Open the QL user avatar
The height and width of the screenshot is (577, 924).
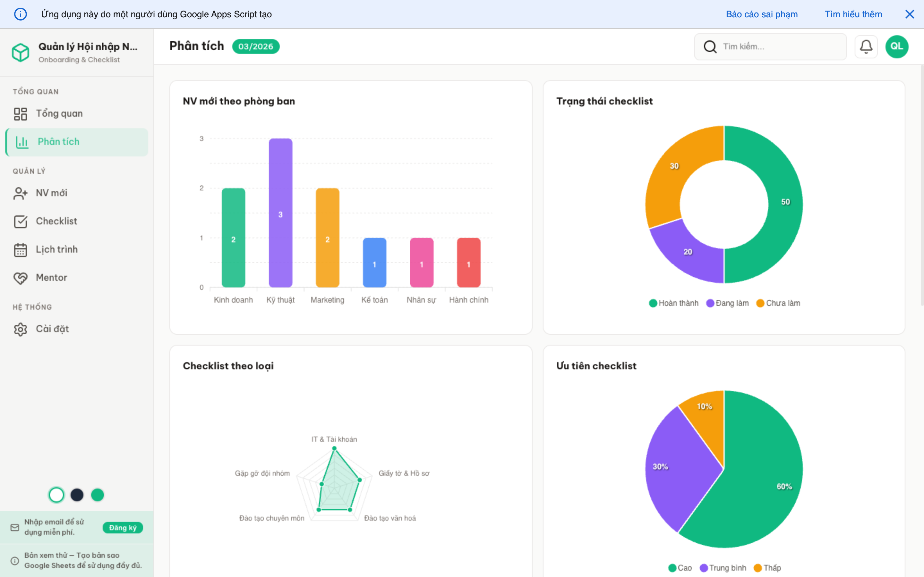click(896, 46)
